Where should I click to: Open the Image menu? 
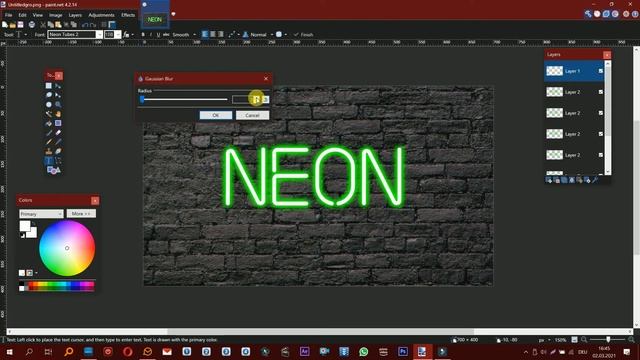point(56,15)
